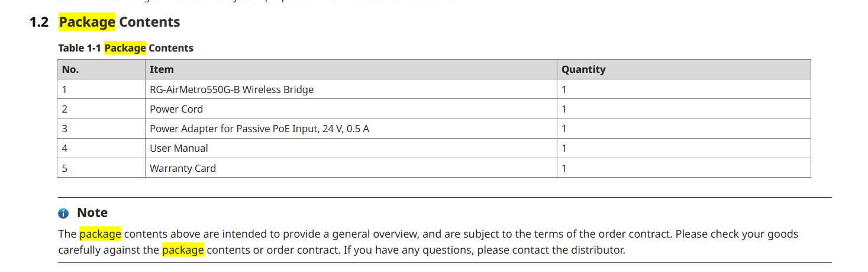Select the 'Power Cord' table cell
Image resolution: width=868 pixels, height=272 pixels.
coord(351,109)
